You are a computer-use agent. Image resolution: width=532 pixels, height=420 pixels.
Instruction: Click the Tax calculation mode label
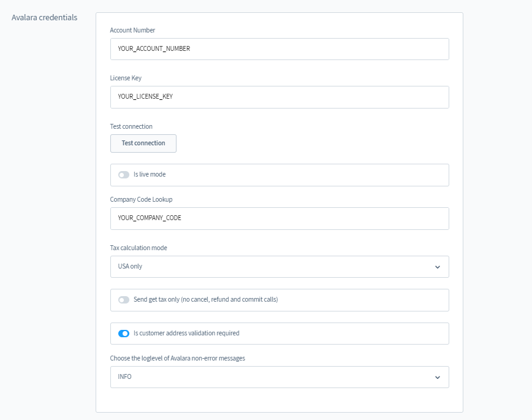139,248
